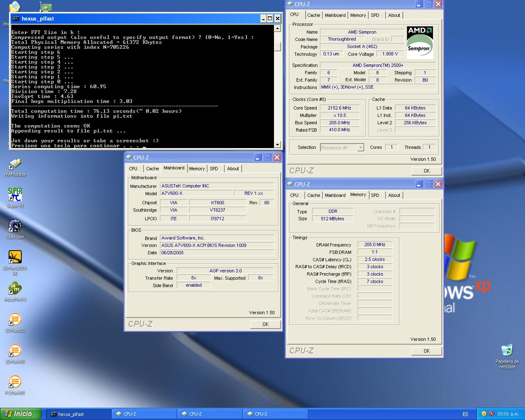
Task: Open the AquaMark3 desktop shortcut
Action: tap(15, 292)
